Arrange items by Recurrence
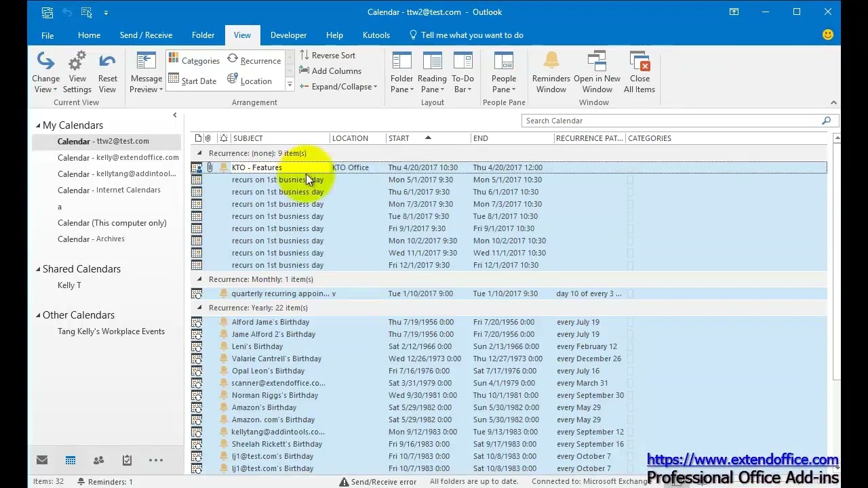The width and height of the screenshot is (868, 488). [x=254, y=60]
